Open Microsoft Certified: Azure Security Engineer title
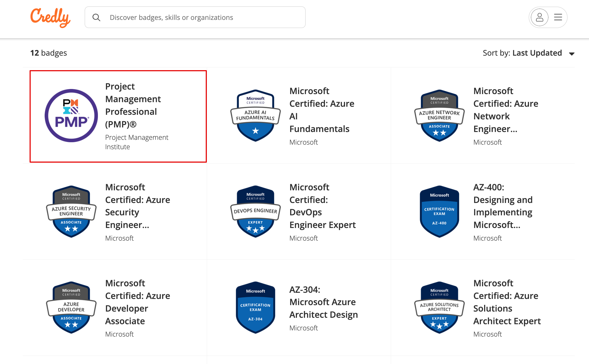Screen dimensions: 589x364 pos(137,206)
